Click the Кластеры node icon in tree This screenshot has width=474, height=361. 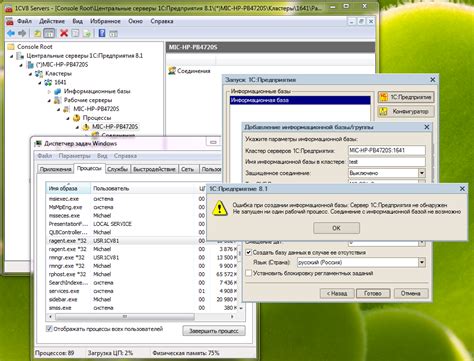[39, 73]
